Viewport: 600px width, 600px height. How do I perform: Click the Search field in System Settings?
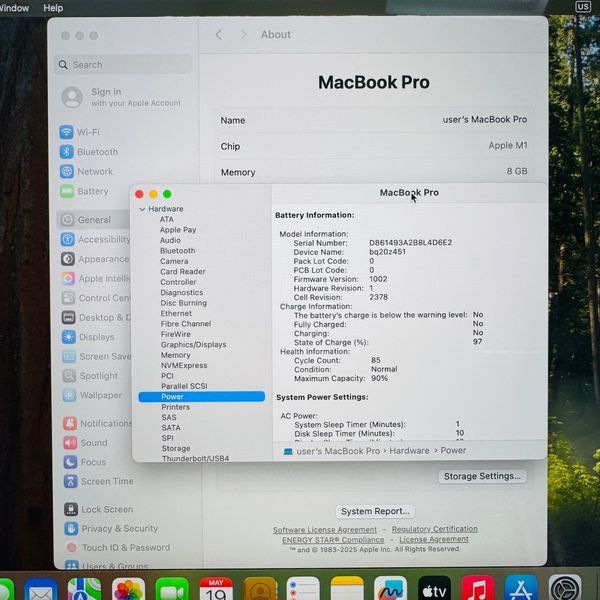pos(123,65)
